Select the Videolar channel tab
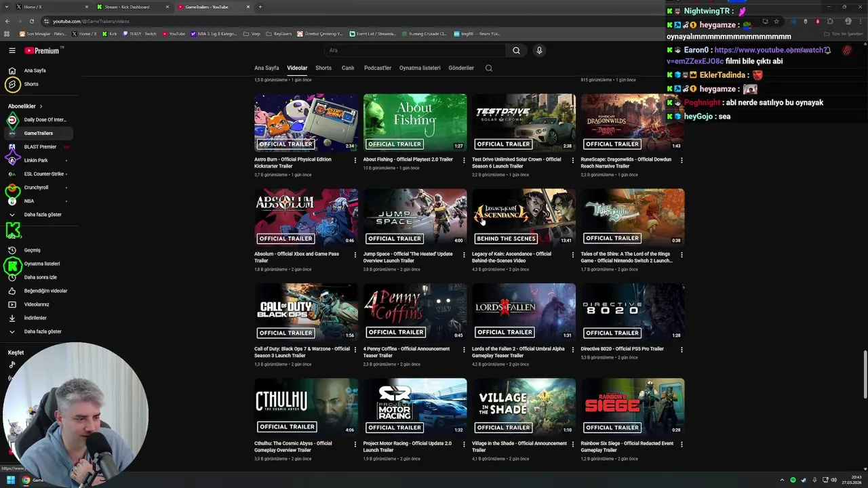 pos(297,68)
